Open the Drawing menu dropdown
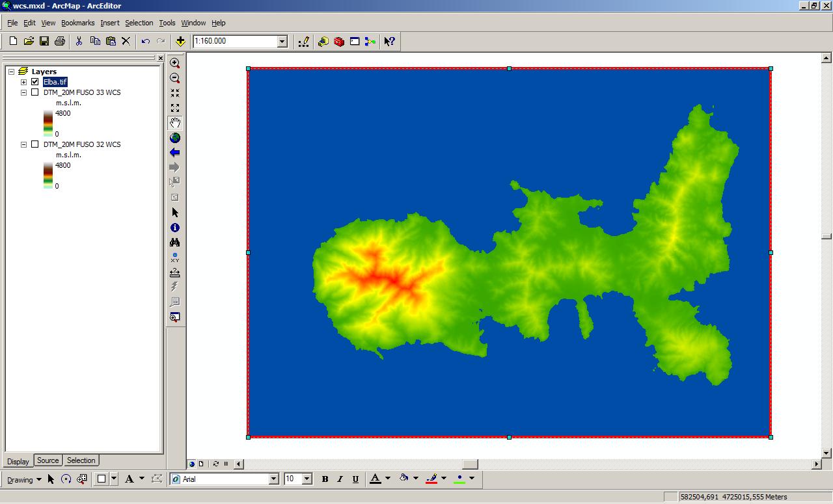 (24, 480)
